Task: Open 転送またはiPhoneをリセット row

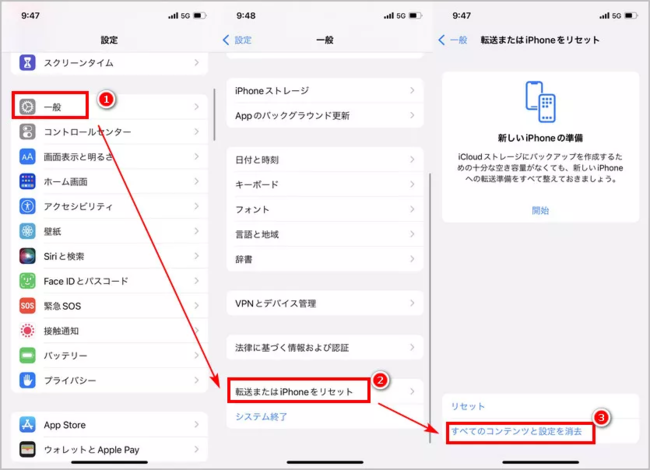Action: click(325, 391)
